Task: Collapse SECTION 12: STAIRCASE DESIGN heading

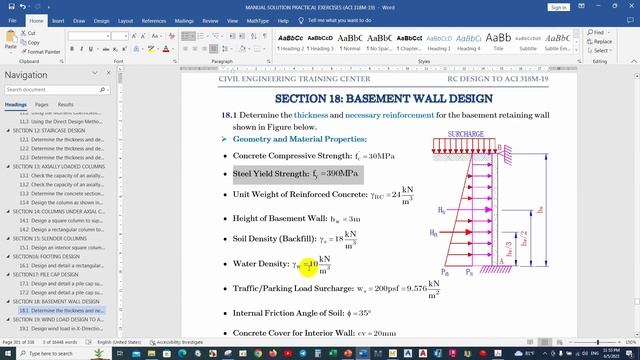Action: coord(8,131)
